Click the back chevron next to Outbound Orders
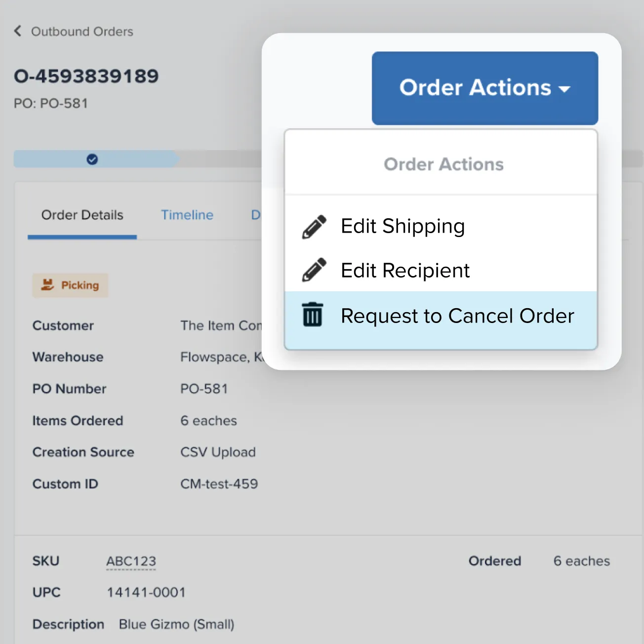The width and height of the screenshot is (644, 644). (x=17, y=31)
